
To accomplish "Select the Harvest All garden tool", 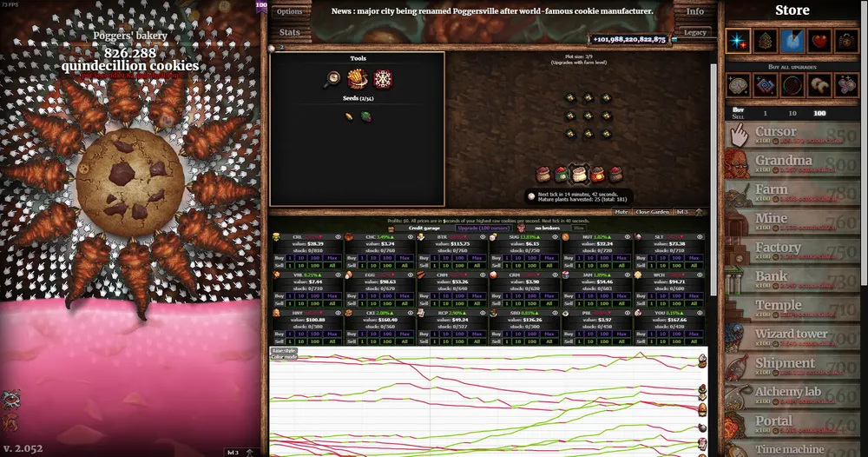I will click(x=358, y=80).
